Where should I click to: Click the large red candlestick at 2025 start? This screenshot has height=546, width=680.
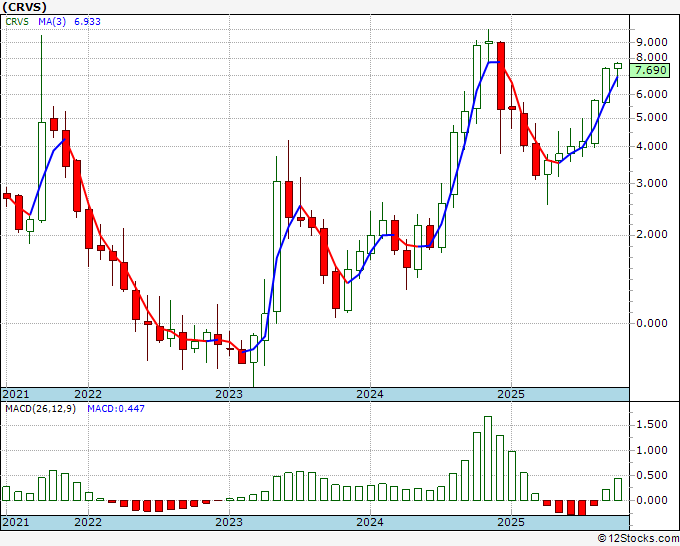tap(500, 75)
